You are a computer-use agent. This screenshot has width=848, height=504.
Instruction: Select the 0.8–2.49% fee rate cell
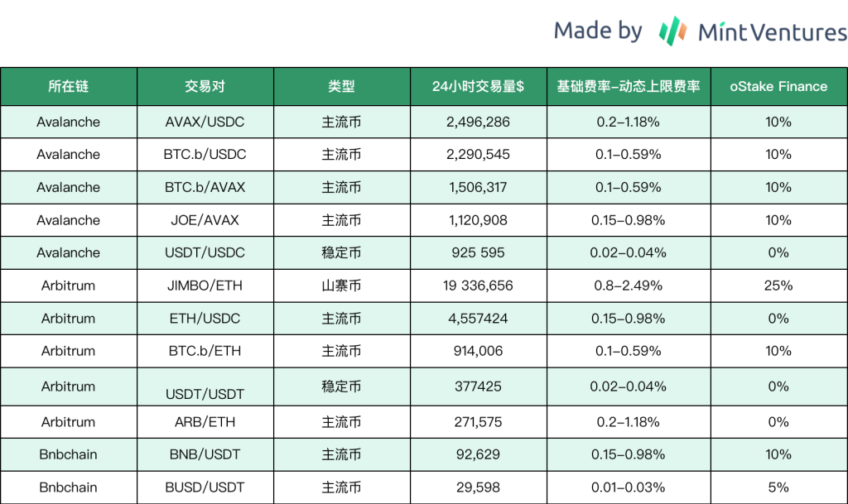pos(628,286)
